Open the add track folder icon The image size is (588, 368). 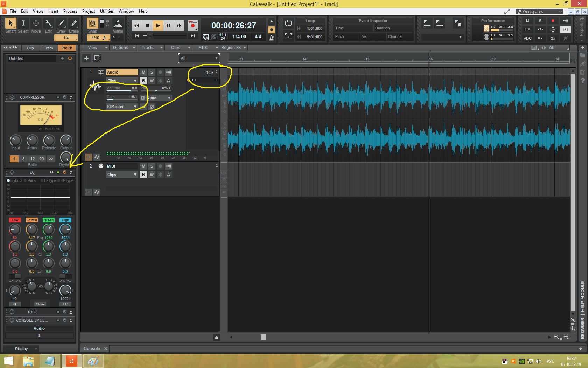click(x=97, y=58)
